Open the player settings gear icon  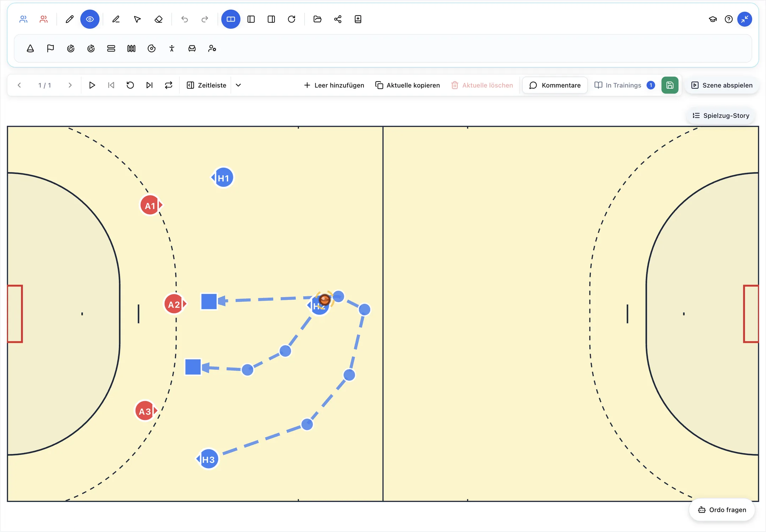coord(212,49)
